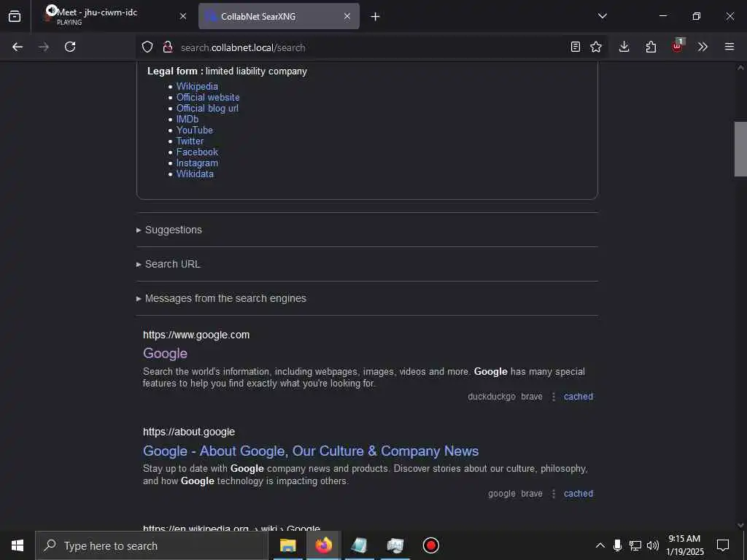Open the downloads panel

point(624,47)
